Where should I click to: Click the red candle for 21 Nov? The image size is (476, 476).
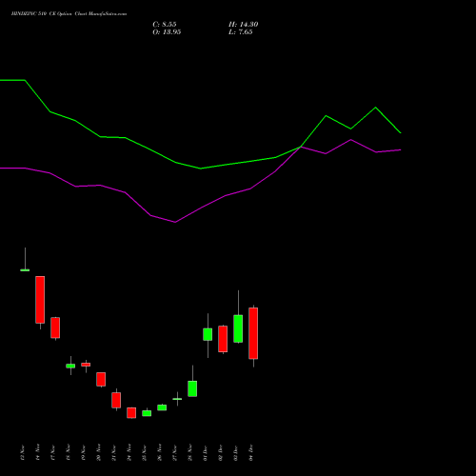[116, 400]
